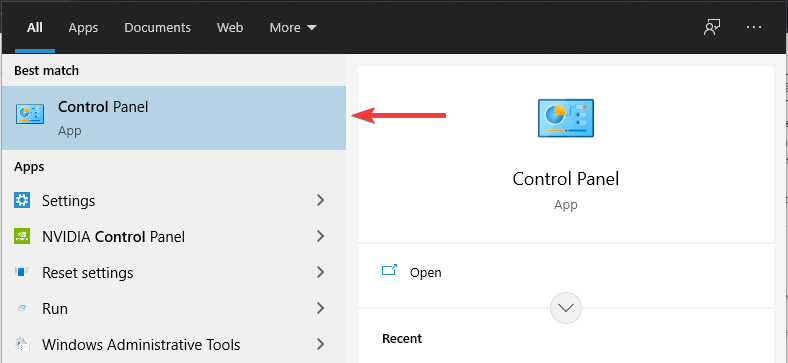Click the Control Panel icon in Best match

click(30, 115)
